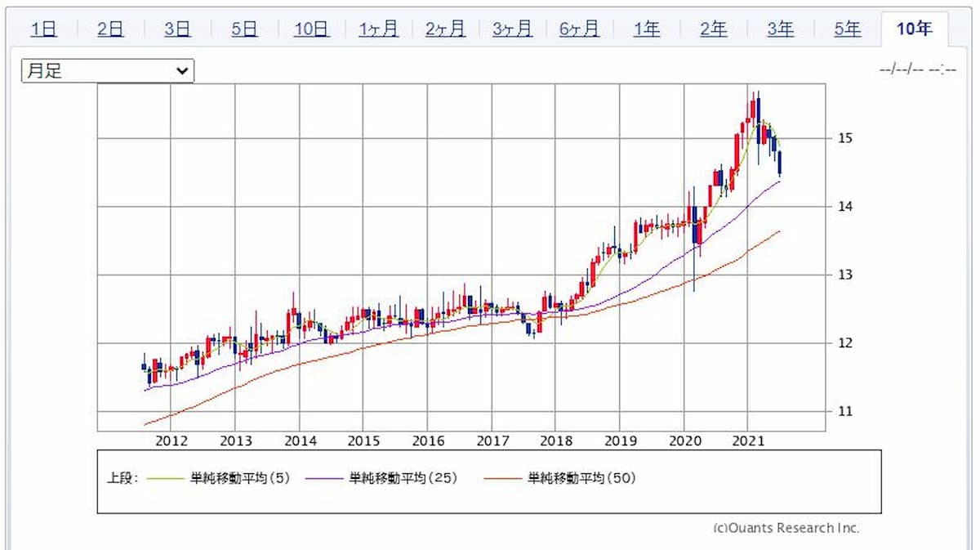Switch to the 1年 chart tab
The width and height of the screenshot is (980, 550).
pos(646,29)
